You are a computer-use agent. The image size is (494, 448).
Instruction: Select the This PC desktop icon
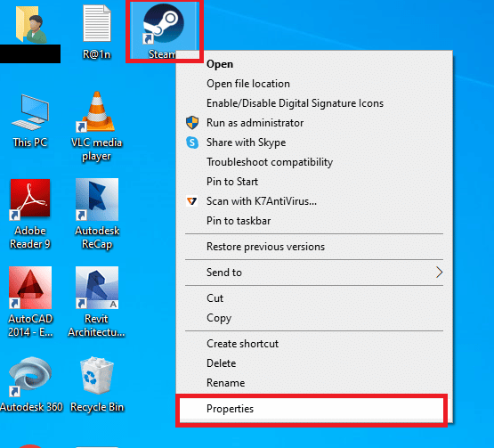click(30, 112)
